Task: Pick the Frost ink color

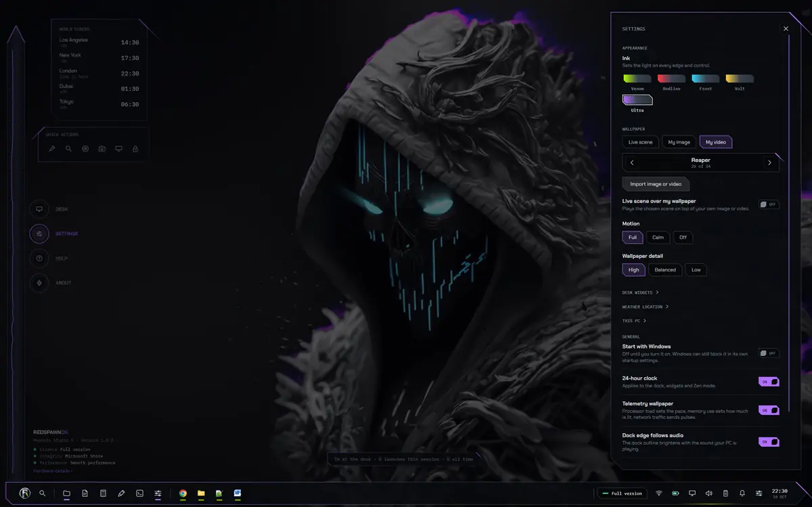Action: click(706, 82)
